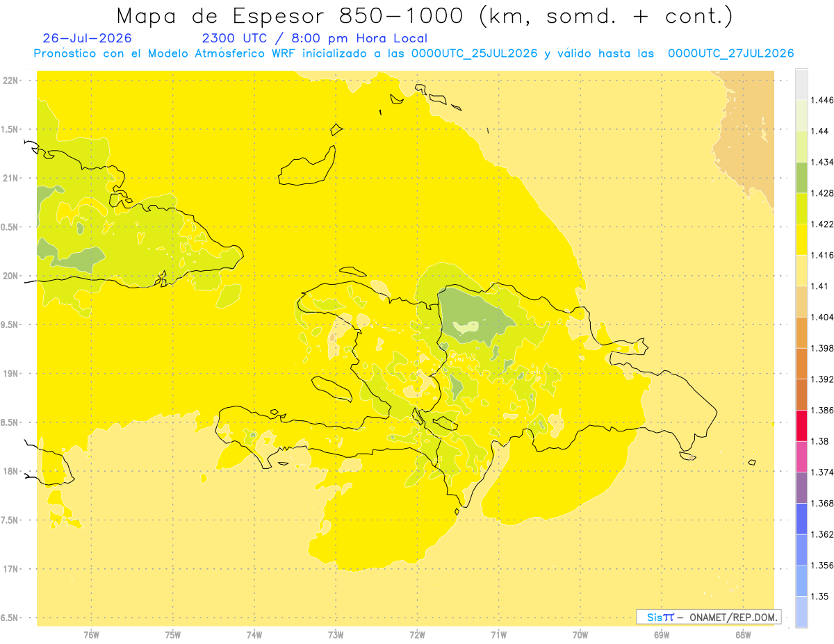This screenshot has width=834, height=644.
Task: Click the yellow-green swatch between 1.422 and 1.428
Action: [801, 208]
